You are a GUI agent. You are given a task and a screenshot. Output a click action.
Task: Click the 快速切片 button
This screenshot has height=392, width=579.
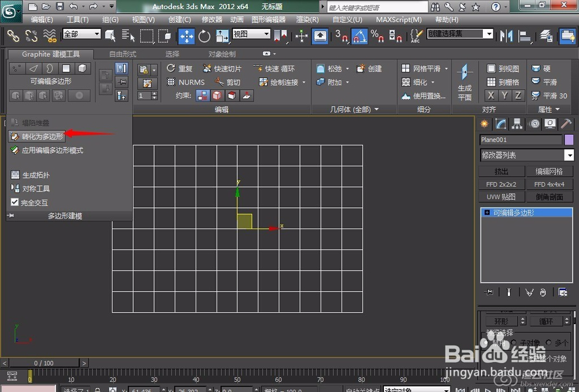pos(222,69)
